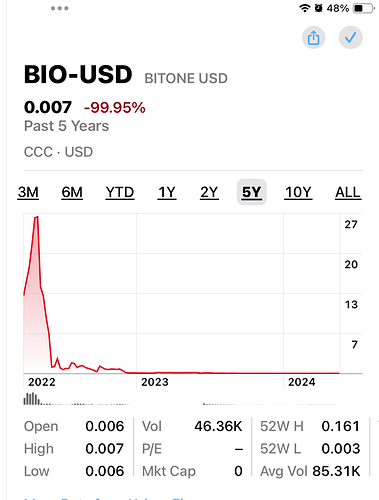Tap the alarm clock status icon
Image resolution: width=379 pixels, height=500 pixels.
click(x=319, y=8)
